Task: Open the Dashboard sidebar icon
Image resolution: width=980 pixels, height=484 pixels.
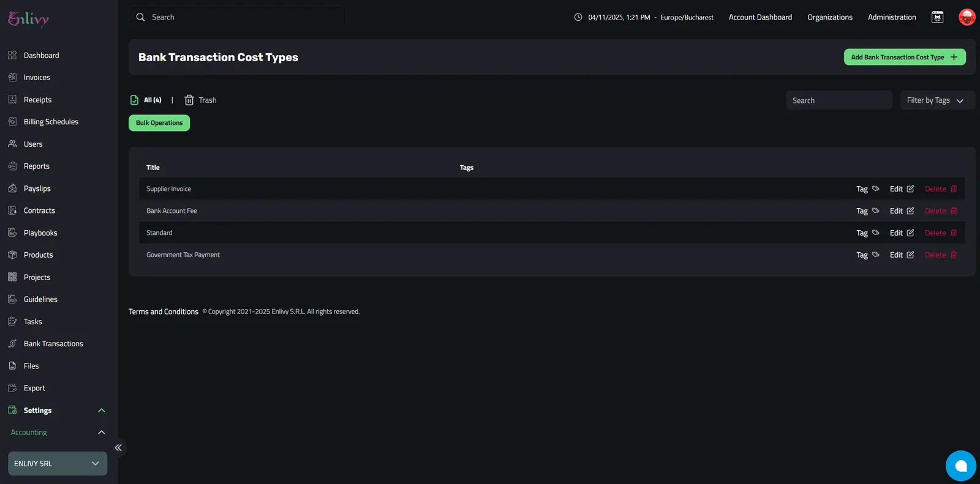Action: 12,55
